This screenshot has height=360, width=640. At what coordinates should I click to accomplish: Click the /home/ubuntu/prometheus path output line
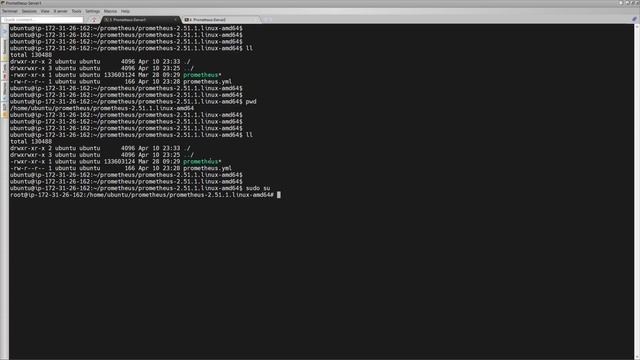[x=102, y=108]
